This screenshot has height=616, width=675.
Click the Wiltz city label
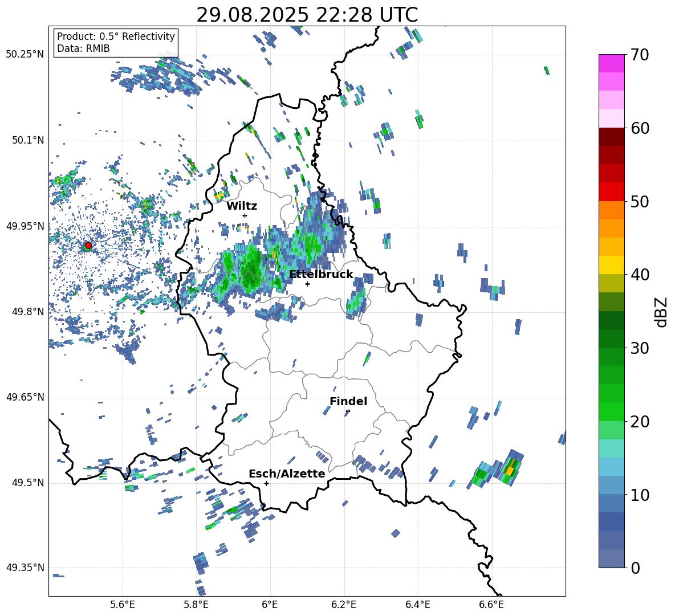(242, 206)
